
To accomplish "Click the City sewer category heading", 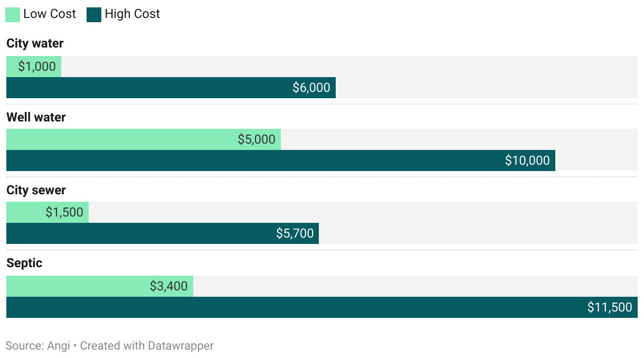I will click(36, 190).
